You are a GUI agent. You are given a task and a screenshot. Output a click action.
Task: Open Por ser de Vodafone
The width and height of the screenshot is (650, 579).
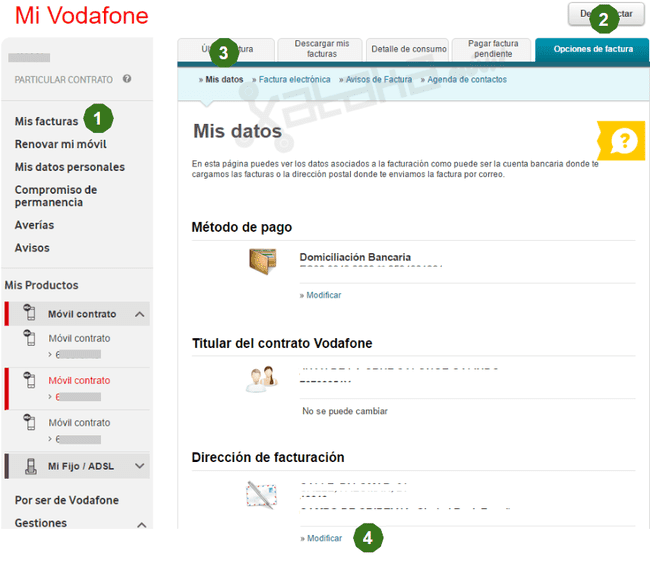click(67, 500)
